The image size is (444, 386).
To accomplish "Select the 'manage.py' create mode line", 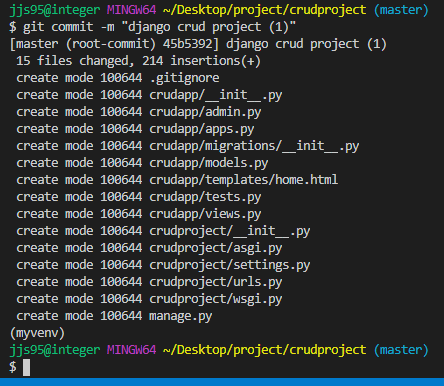I will 114,316.
